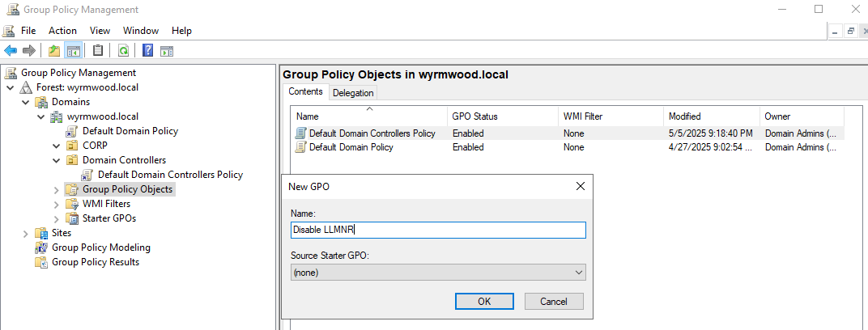Open the Action menu
The width and height of the screenshot is (868, 330).
(62, 31)
